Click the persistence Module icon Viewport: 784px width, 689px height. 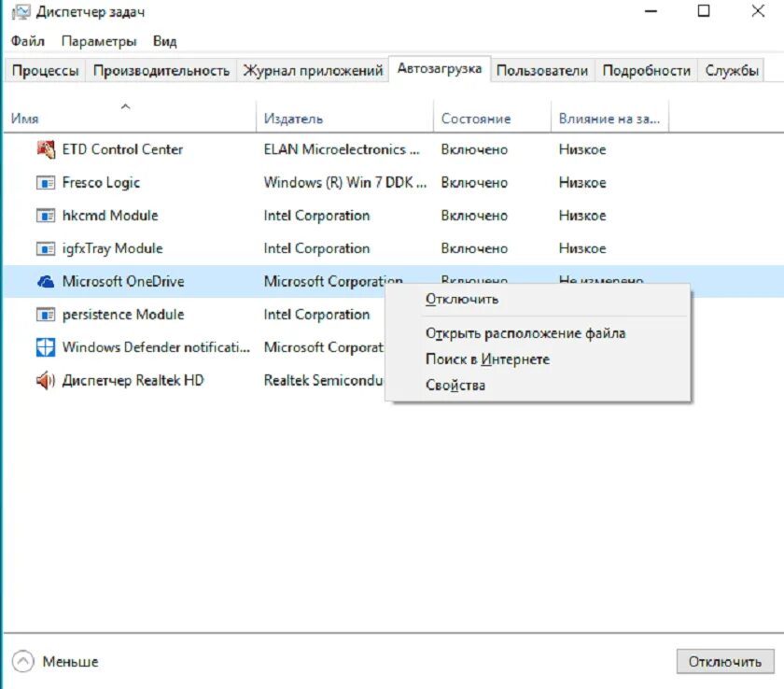[x=46, y=315]
